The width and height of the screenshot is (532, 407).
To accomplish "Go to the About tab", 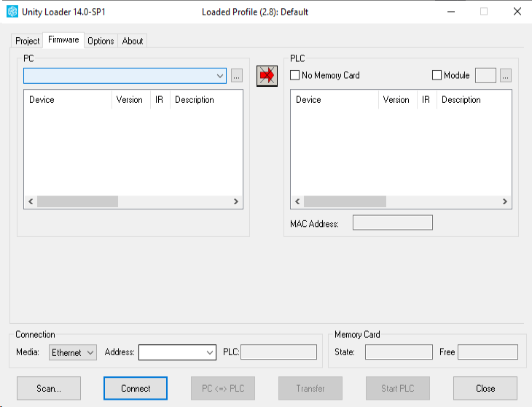I will coord(133,41).
